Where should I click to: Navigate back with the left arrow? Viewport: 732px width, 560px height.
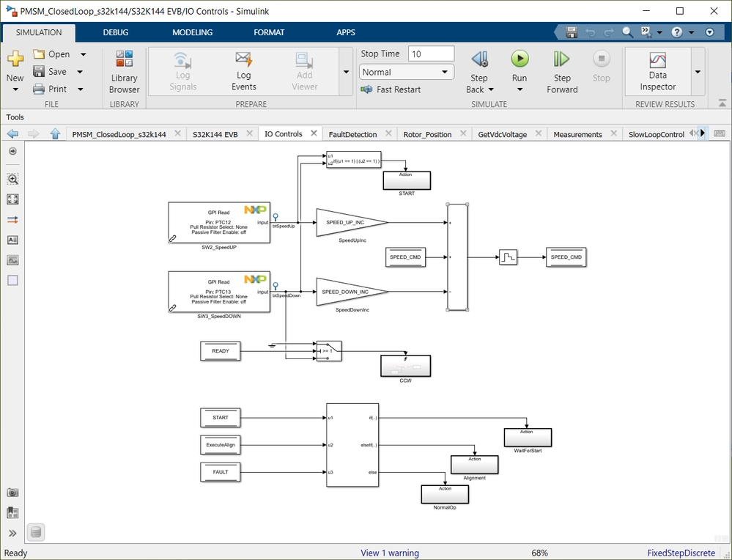pyautogui.click(x=12, y=134)
